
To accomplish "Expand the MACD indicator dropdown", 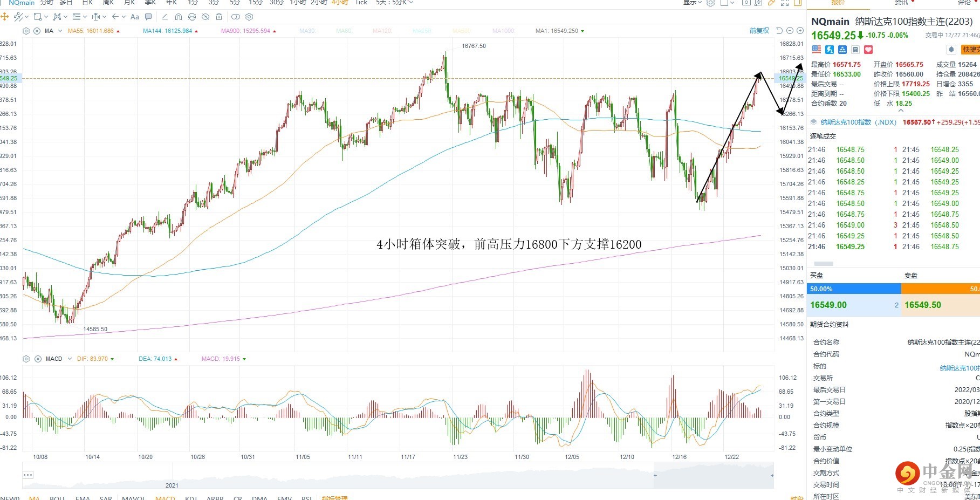I will click(70, 359).
